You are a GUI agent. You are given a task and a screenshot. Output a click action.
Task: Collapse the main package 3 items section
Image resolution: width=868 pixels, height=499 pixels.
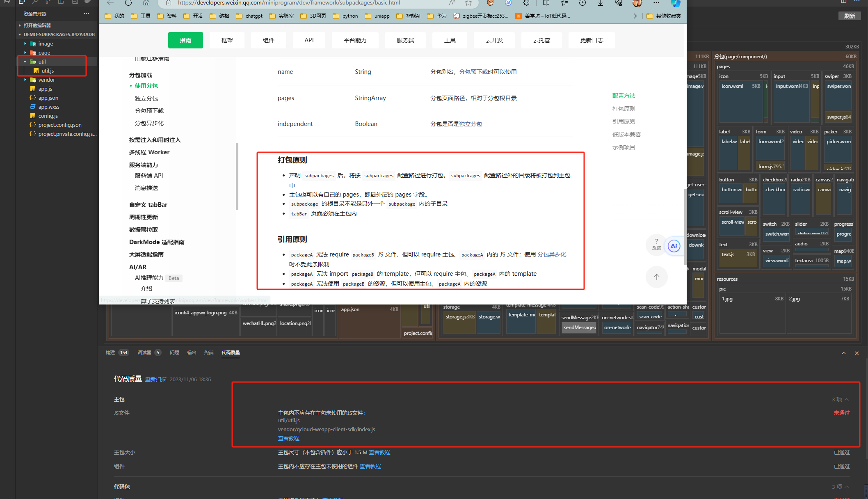tap(847, 399)
